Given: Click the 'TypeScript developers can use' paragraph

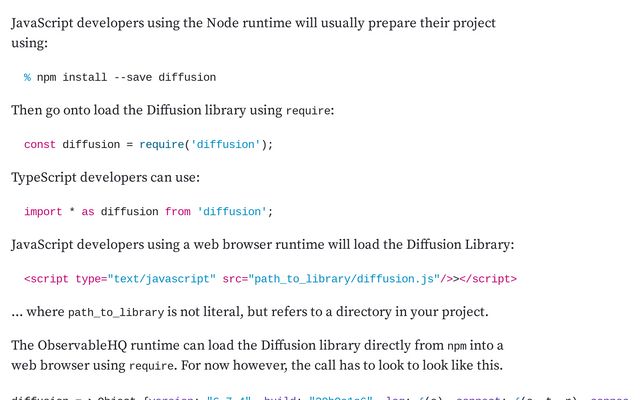Looking at the screenshot, I should coord(105,178).
